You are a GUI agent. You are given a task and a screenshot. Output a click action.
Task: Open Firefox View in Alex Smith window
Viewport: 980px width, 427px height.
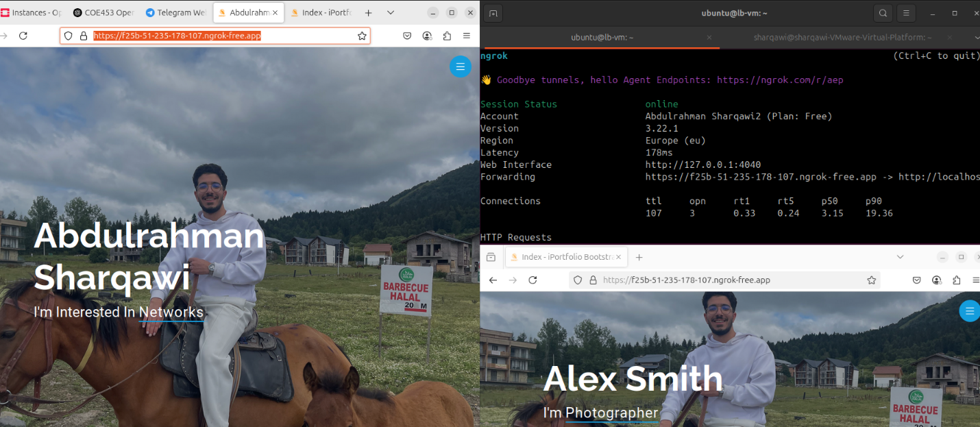491,257
